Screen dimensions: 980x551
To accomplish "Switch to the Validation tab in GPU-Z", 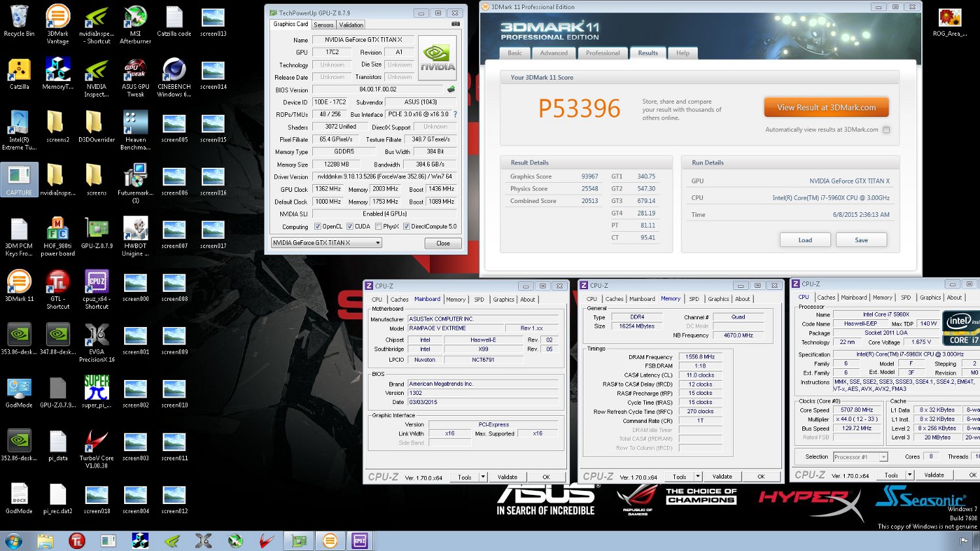I will 351,25.
